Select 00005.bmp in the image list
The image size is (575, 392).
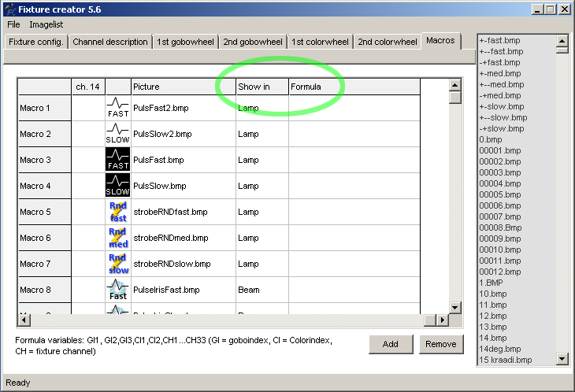coord(500,194)
